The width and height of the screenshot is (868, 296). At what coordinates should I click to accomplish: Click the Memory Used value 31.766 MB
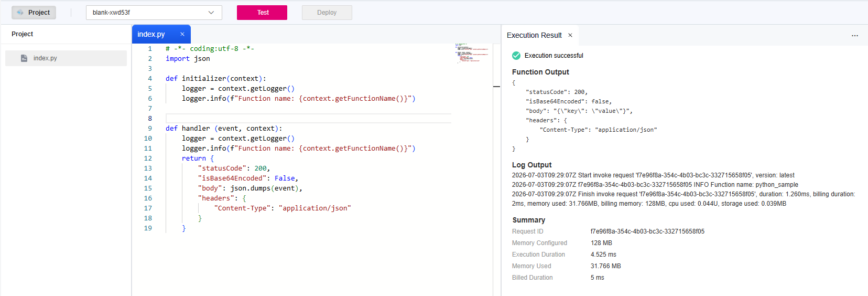point(605,266)
